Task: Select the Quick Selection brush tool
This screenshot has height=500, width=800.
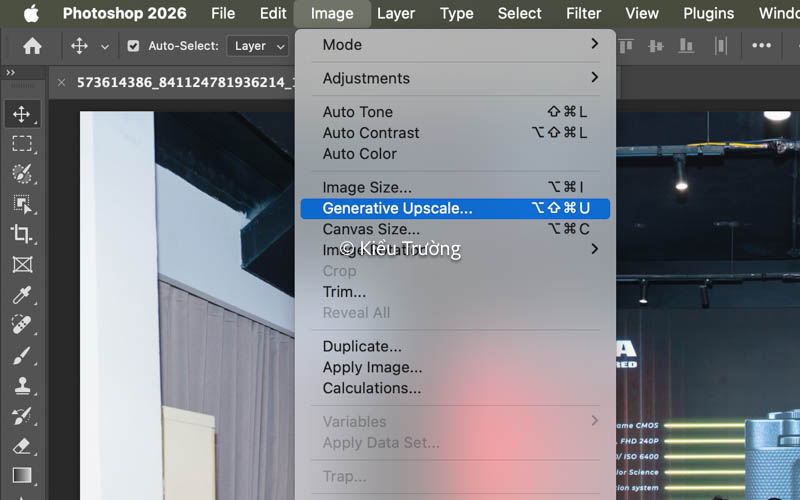Action: 21,174
